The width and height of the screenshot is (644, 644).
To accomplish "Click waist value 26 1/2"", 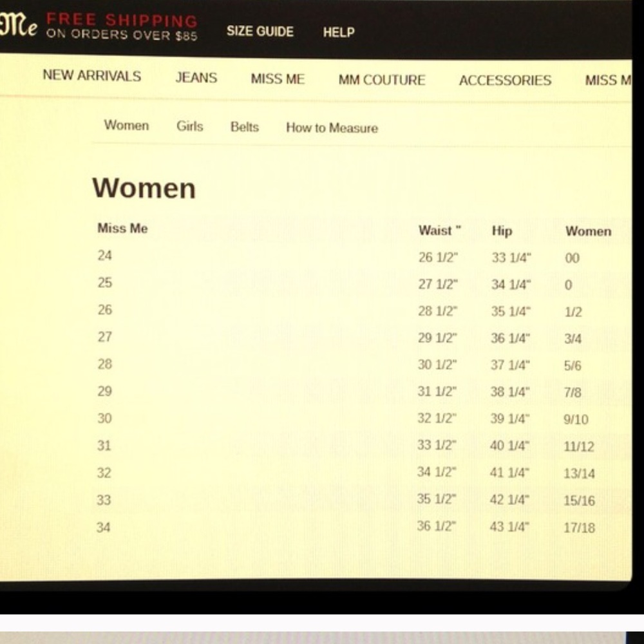I will (x=438, y=258).
